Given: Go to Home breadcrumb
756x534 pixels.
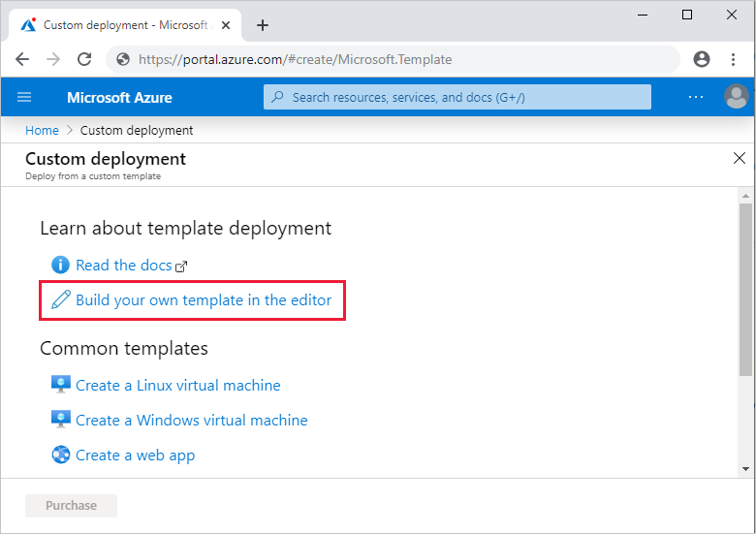Looking at the screenshot, I should (42, 130).
